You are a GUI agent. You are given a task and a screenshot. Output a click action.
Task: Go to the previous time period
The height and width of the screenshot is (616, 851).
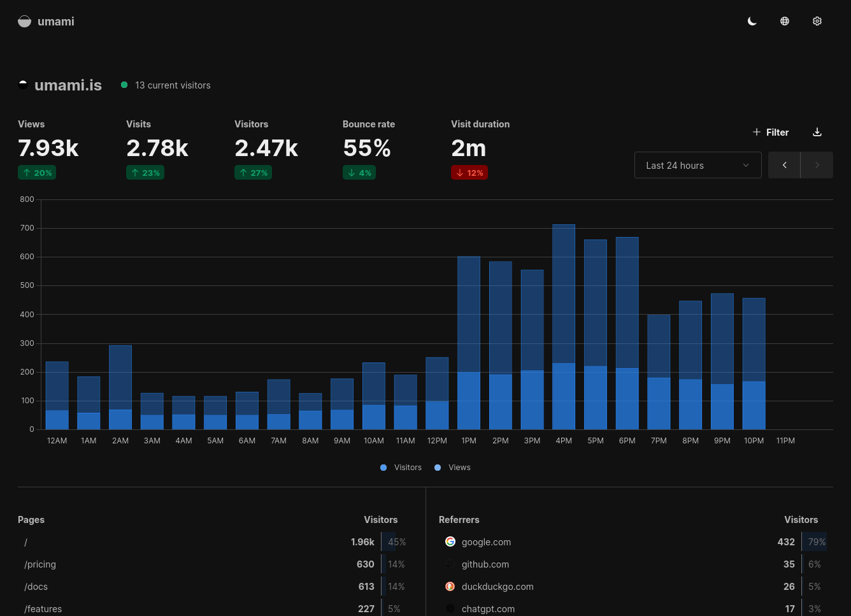[x=784, y=165]
